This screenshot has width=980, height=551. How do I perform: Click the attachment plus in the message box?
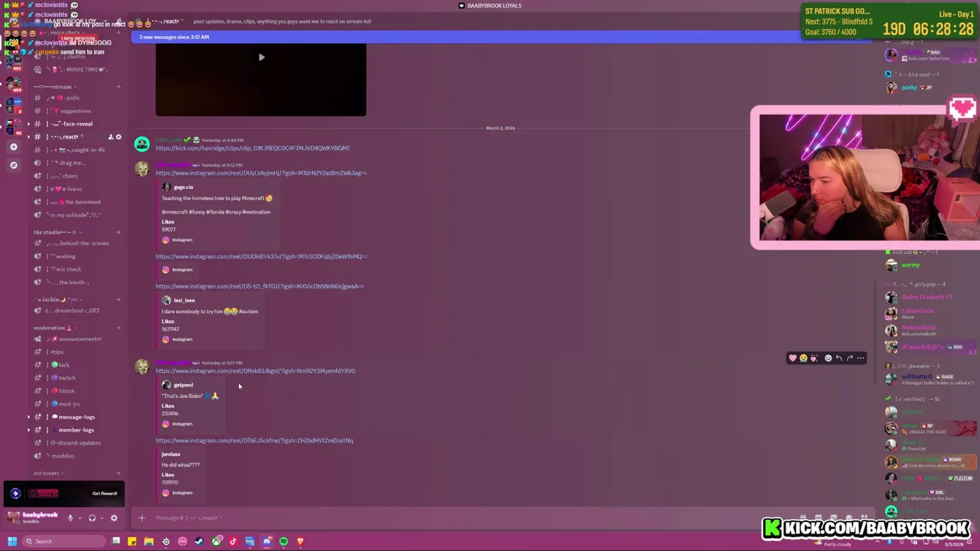coord(142,518)
